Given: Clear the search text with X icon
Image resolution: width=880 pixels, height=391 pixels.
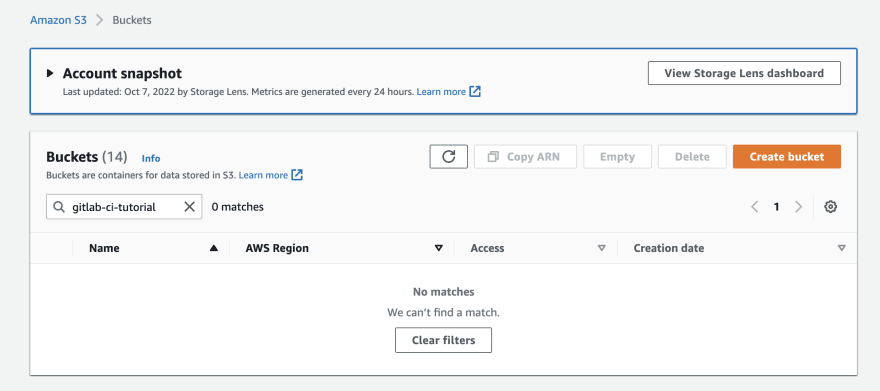Looking at the screenshot, I should 190,207.
